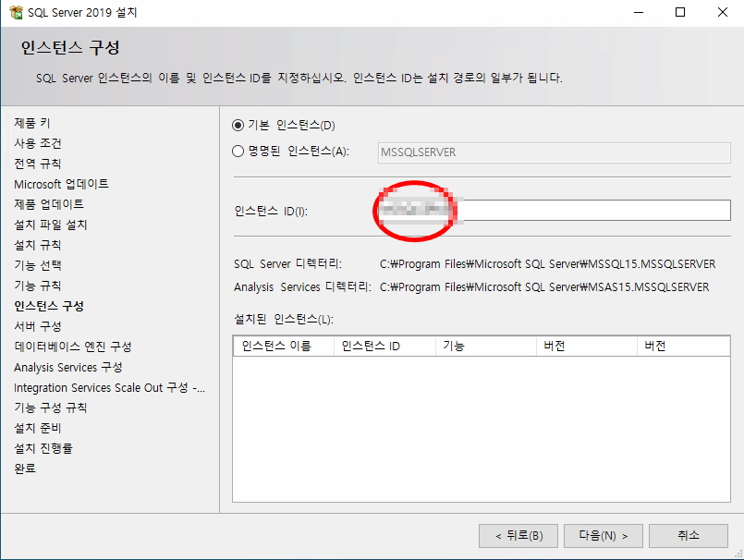Click the 설치 파일 설치 step
Screen dimensions: 744x560
point(50,225)
